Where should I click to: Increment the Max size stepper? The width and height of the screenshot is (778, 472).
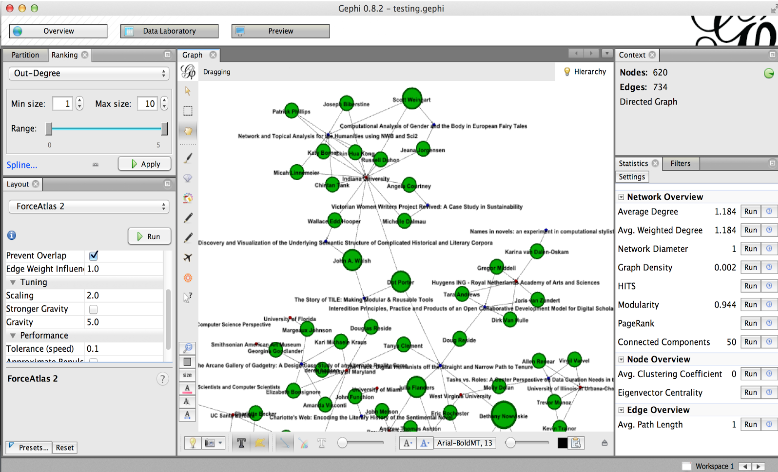pos(164,100)
